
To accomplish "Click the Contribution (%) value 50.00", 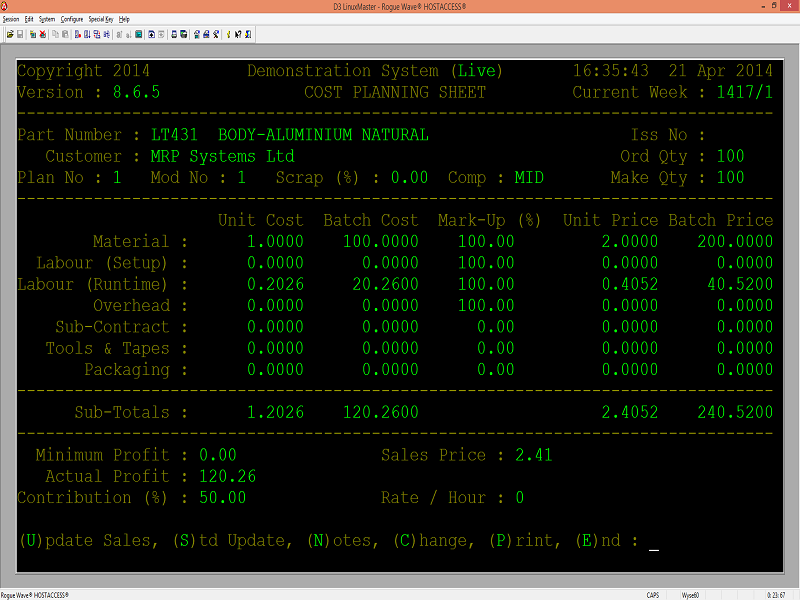I will (222, 498).
